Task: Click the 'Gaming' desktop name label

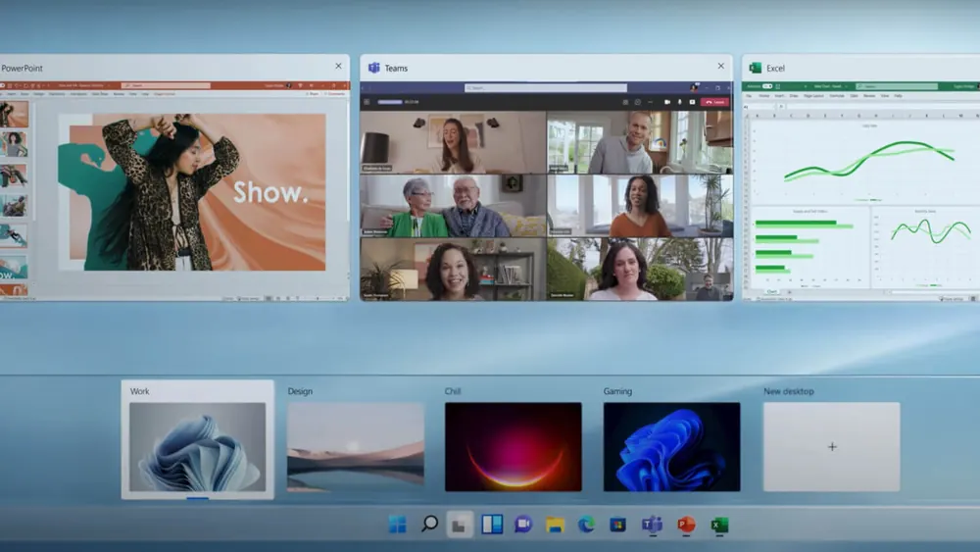Action: click(x=617, y=391)
